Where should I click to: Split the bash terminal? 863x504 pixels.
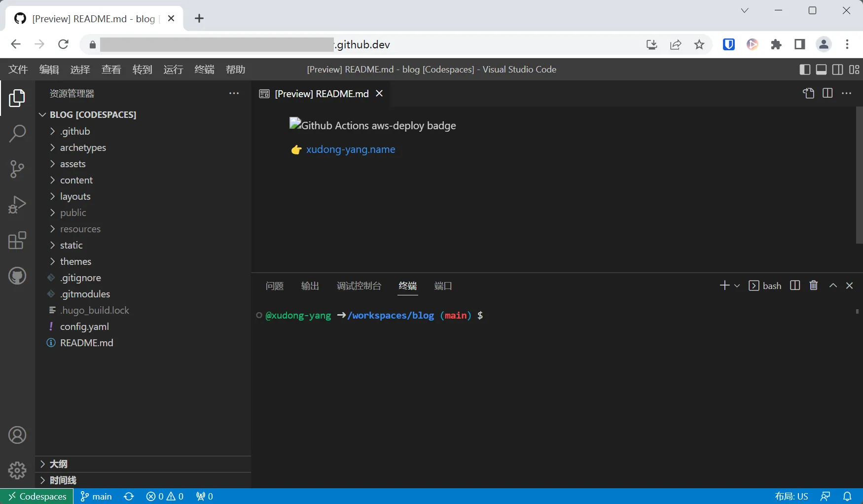[x=795, y=286]
